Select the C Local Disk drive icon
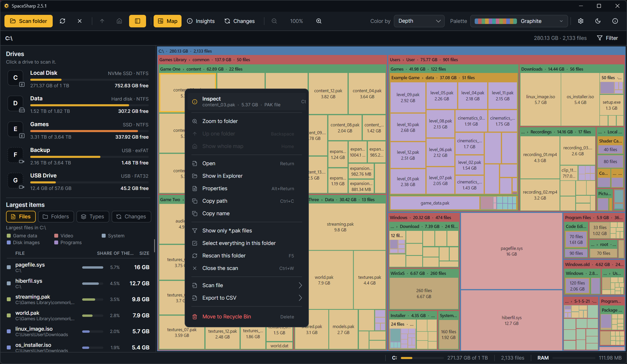627x364 pixels. click(15, 78)
